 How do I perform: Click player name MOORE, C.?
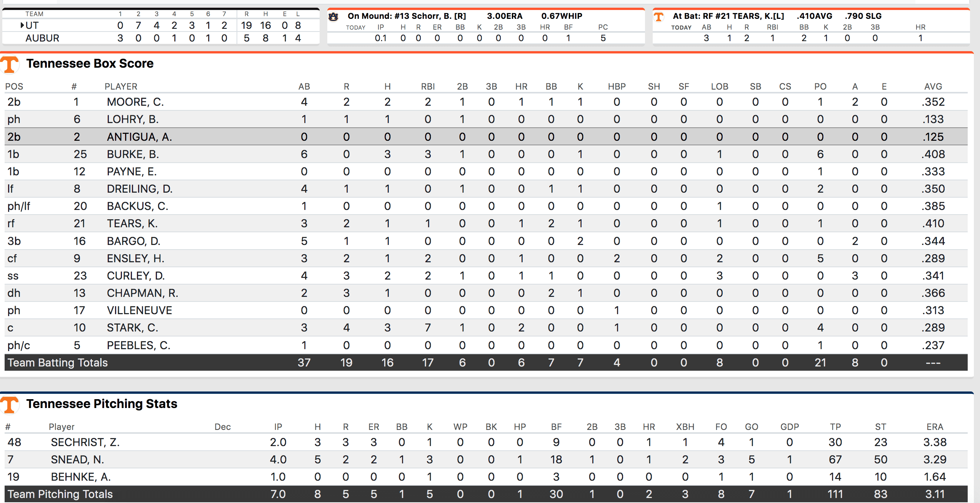(135, 102)
